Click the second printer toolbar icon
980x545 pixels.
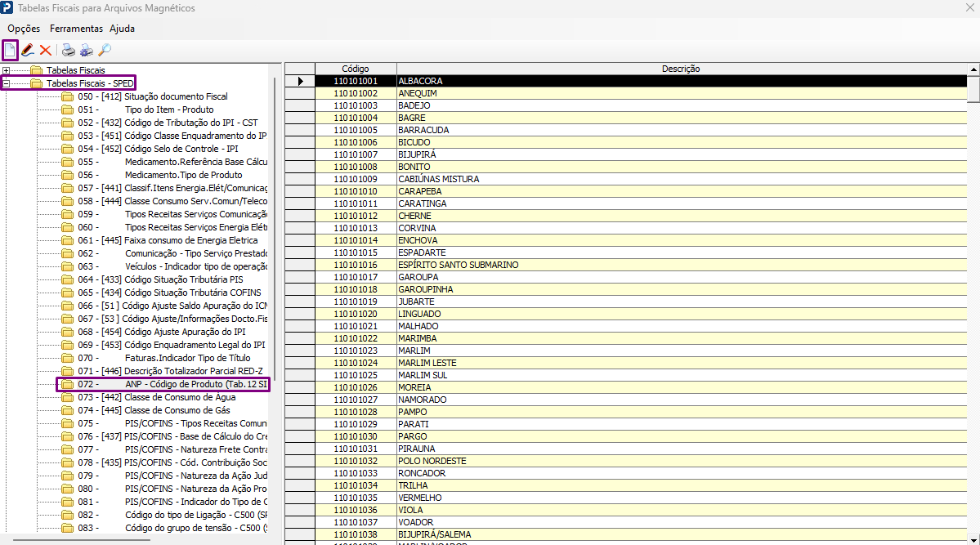pos(87,50)
